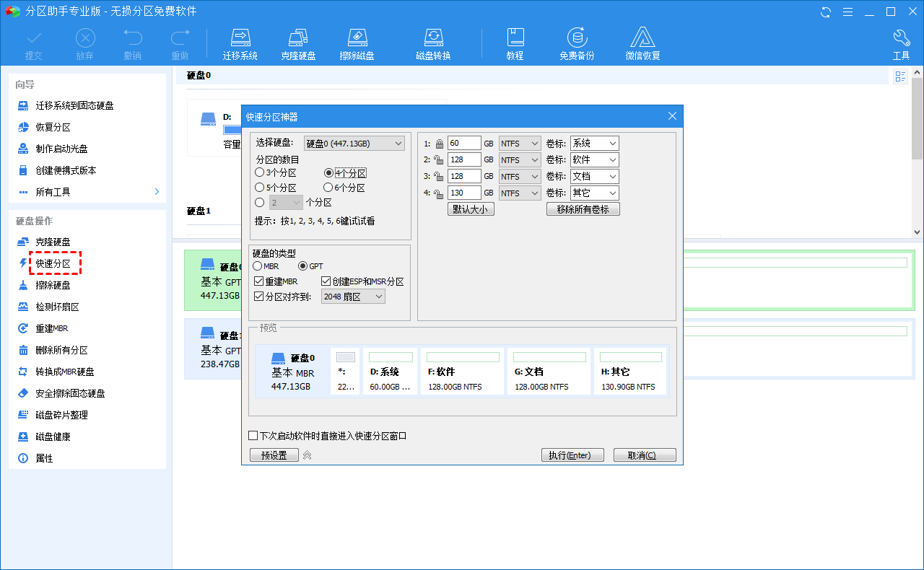
Task: Open the 克隆硬盘 toolbar tool
Action: (x=298, y=45)
